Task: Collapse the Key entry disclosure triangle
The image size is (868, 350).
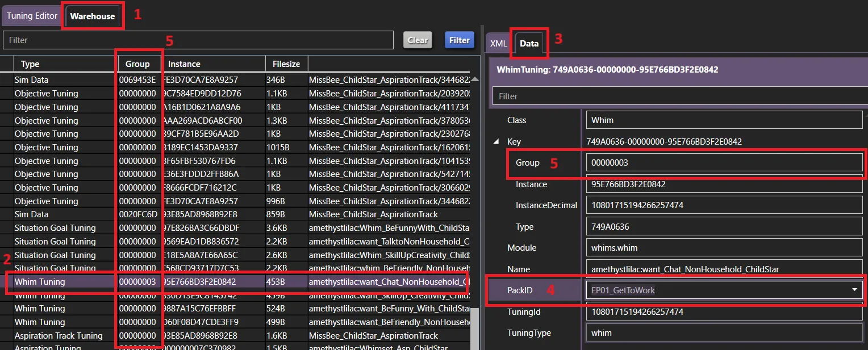Action: click(x=495, y=141)
